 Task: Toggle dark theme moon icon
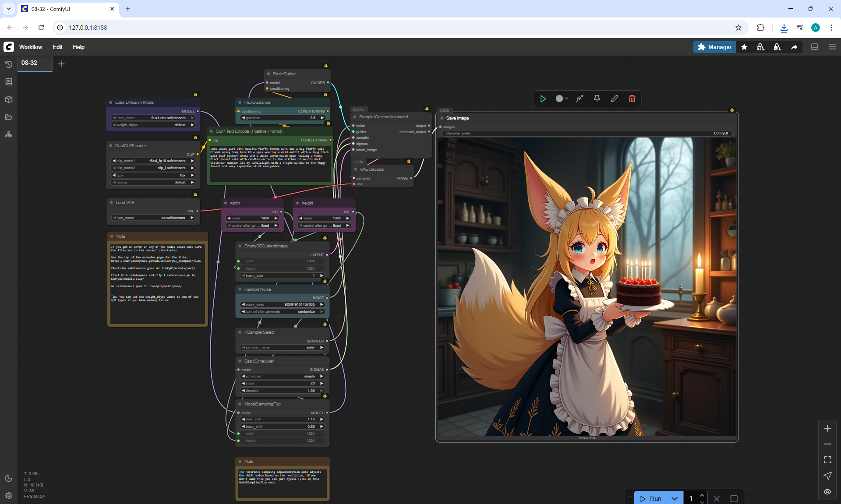(9, 478)
